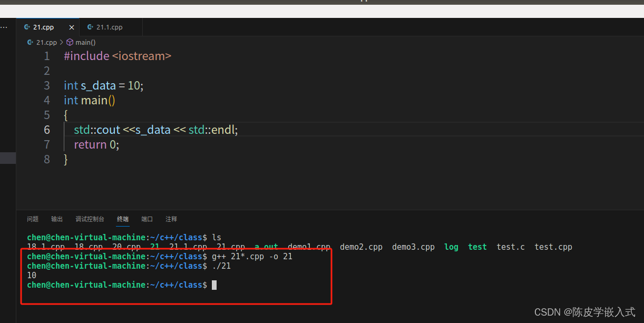Open the 端口 (Ports) panel tab
The image size is (644, 323).
tap(147, 219)
